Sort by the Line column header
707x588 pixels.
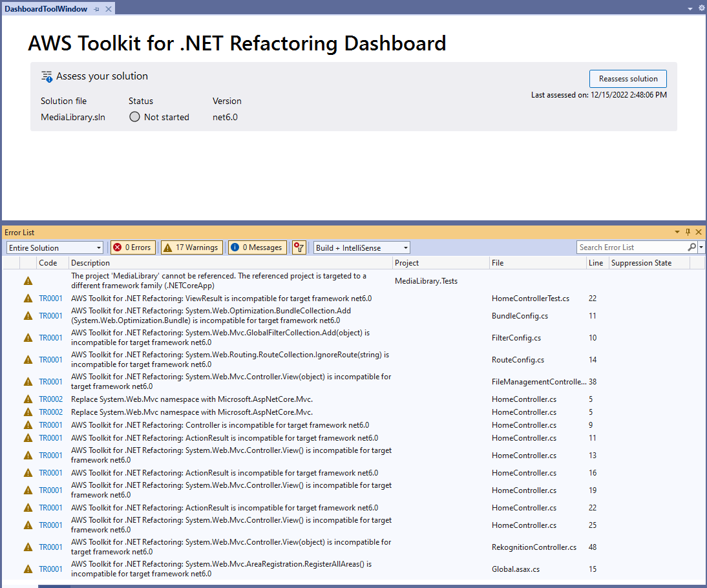pos(597,263)
